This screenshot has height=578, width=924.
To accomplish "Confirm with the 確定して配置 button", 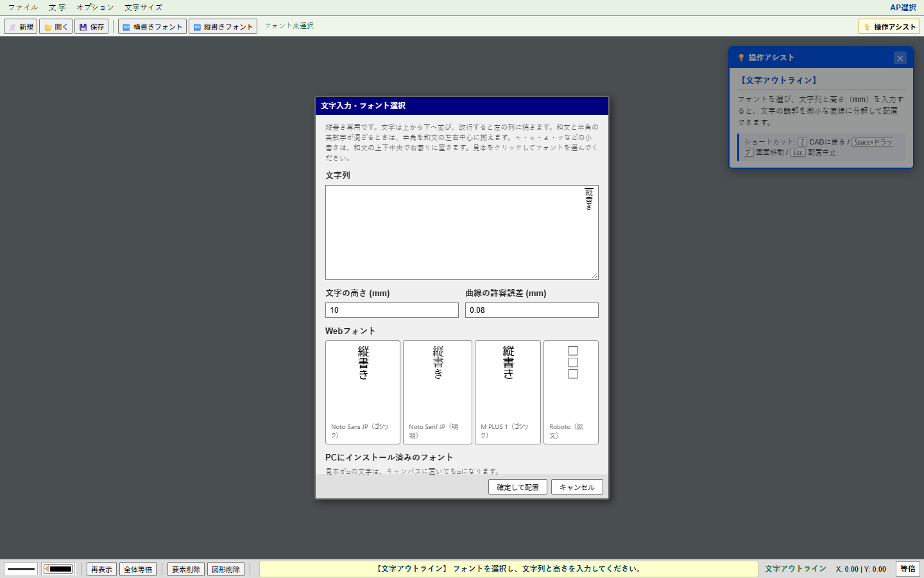I will coord(518,487).
